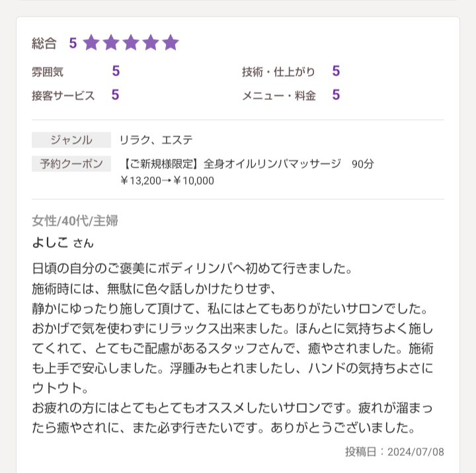The image size is (476, 473).
Task: Click the third purple rating star
Action: [x=131, y=42]
